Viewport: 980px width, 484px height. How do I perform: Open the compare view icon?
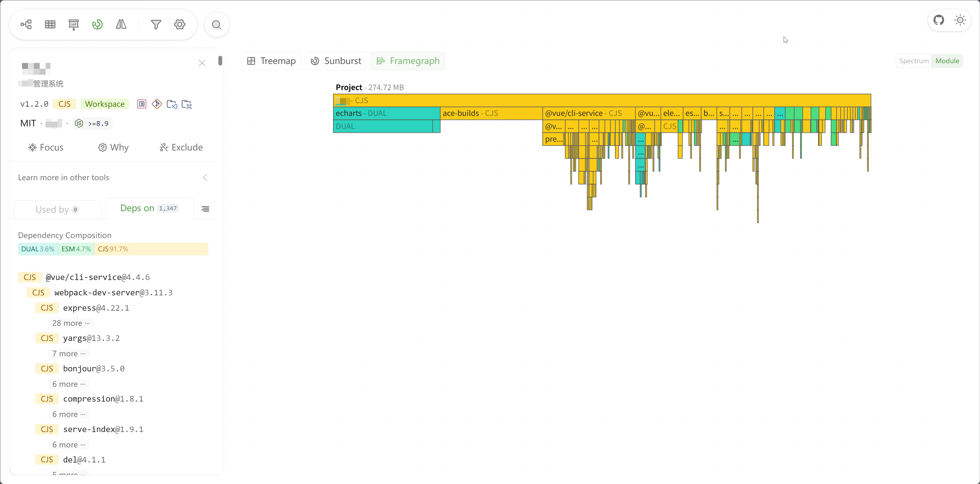pyautogui.click(x=121, y=25)
